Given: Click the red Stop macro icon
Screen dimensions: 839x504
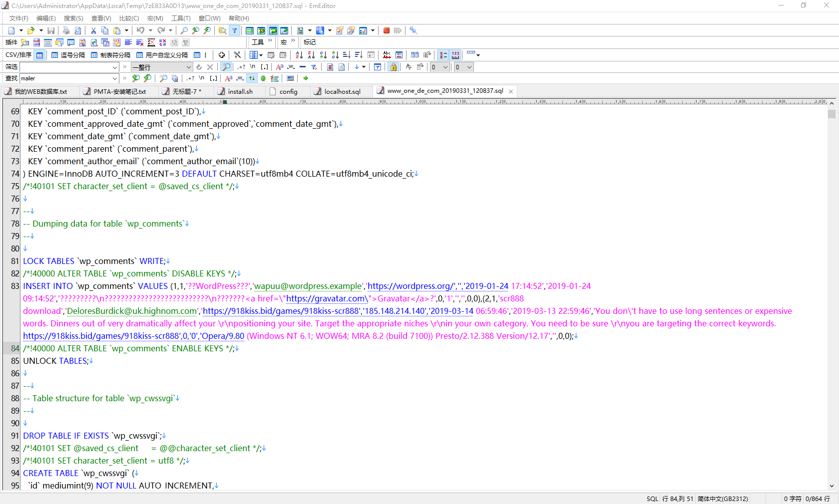Looking at the screenshot, I should coord(387,30).
